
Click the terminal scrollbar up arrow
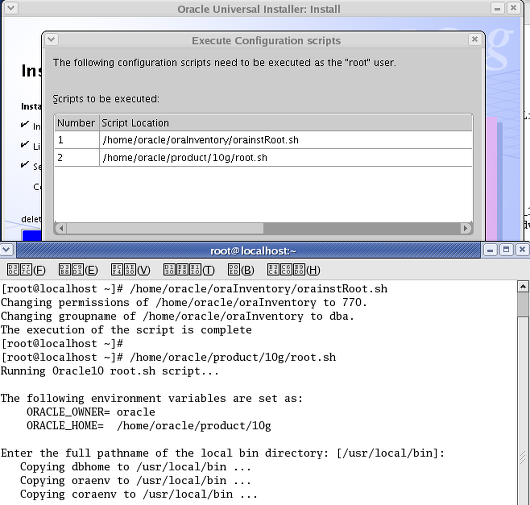point(523,287)
